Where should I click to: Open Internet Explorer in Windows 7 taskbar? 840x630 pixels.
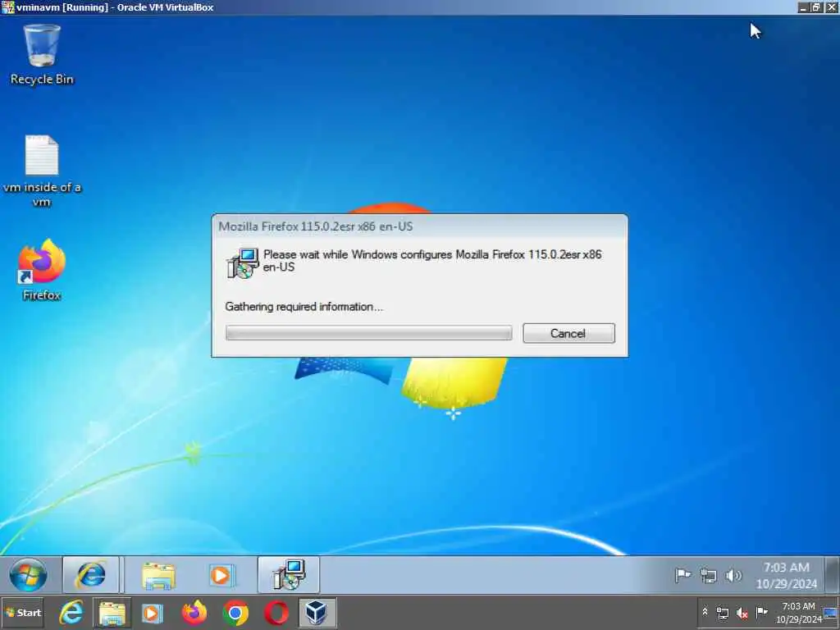[90, 575]
